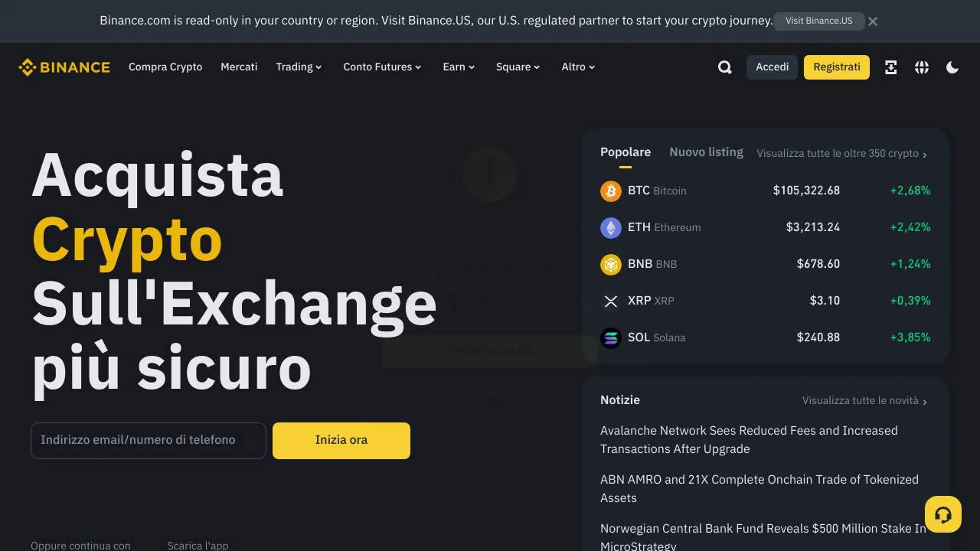The image size is (980, 551).
Task: Select the Popolare tab
Action: point(625,152)
